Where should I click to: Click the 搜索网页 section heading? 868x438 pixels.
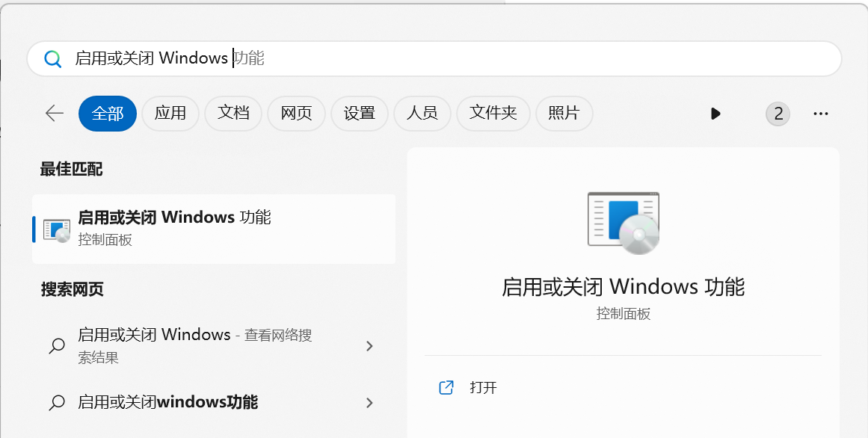point(72,289)
